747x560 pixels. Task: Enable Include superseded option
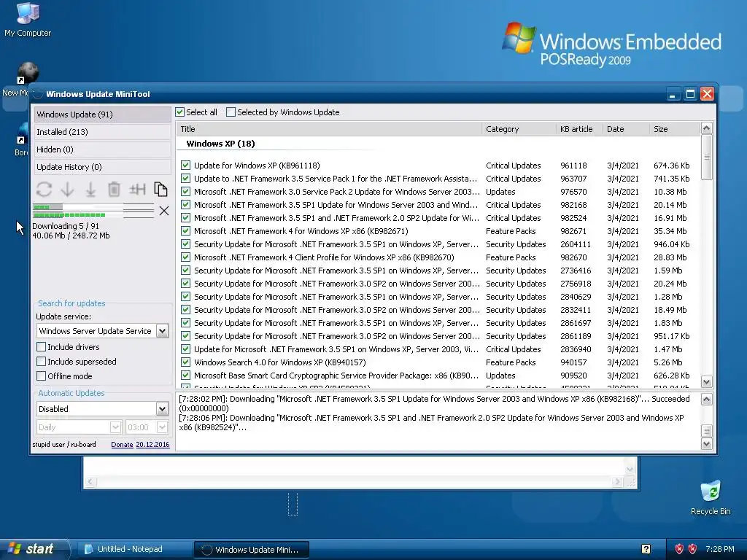pos(42,362)
